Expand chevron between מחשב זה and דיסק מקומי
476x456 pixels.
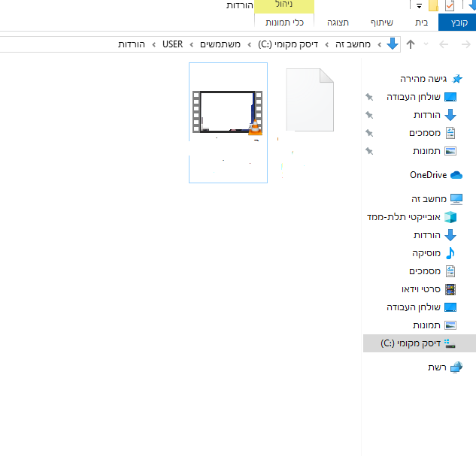click(326, 45)
